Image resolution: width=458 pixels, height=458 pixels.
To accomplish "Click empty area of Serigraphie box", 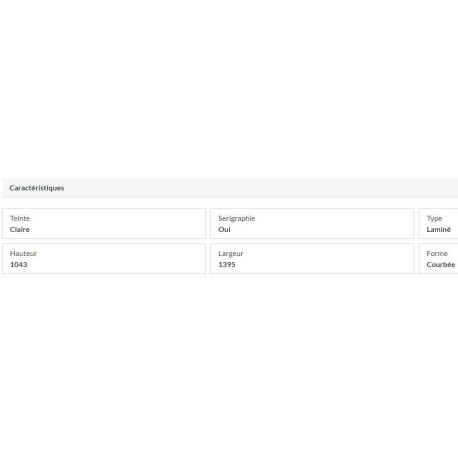I will [x=333, y=224].
